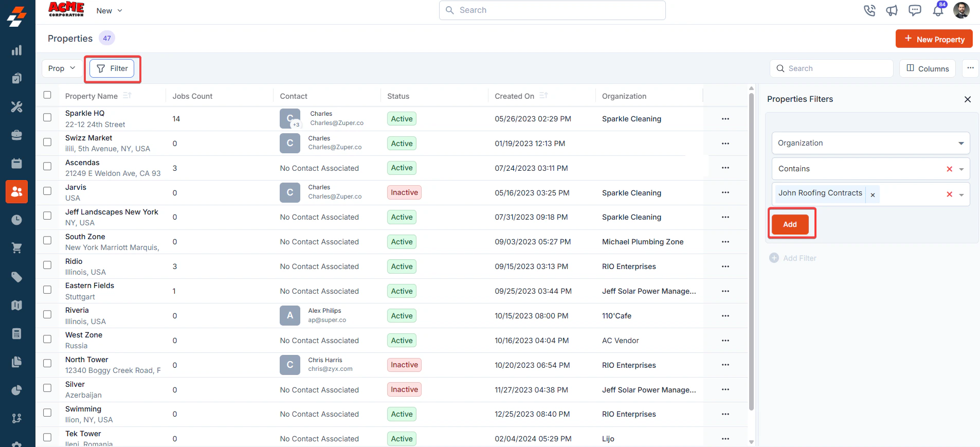
Task: Open the Sparkle HQ property
Action: (85, 113)
